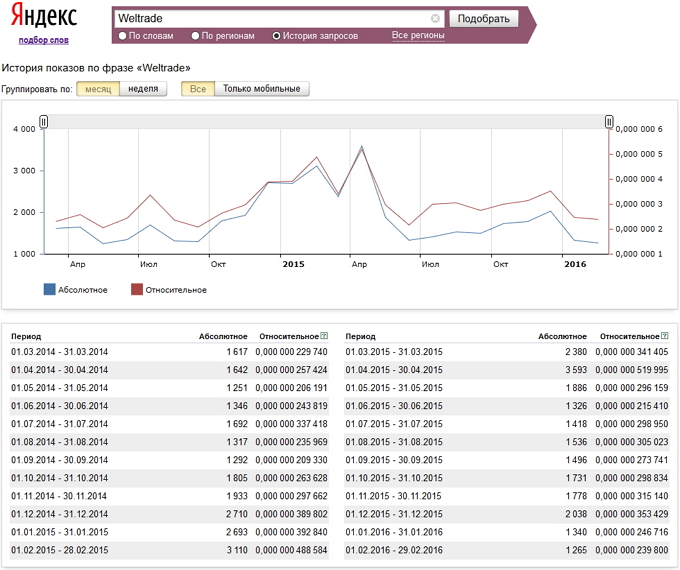Click the 2016 label on chart axis
680x570 pixels.
coord(575,264)
